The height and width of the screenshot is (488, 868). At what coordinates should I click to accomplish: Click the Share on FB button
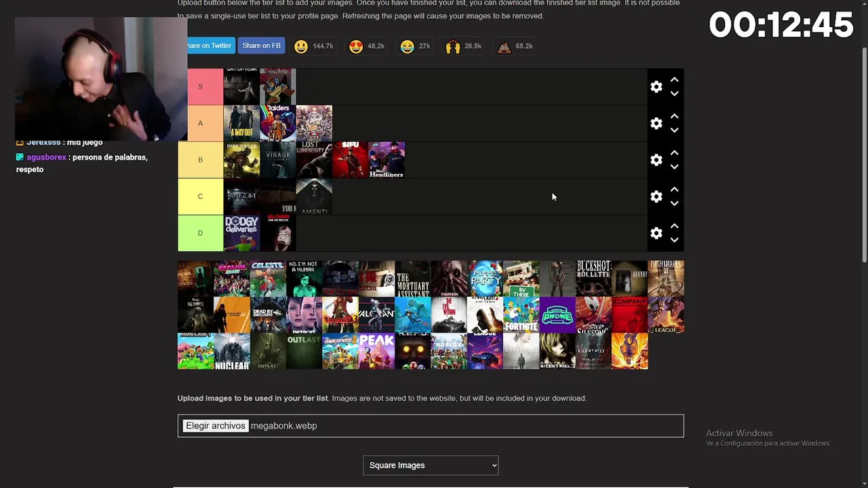coord(261,45)
